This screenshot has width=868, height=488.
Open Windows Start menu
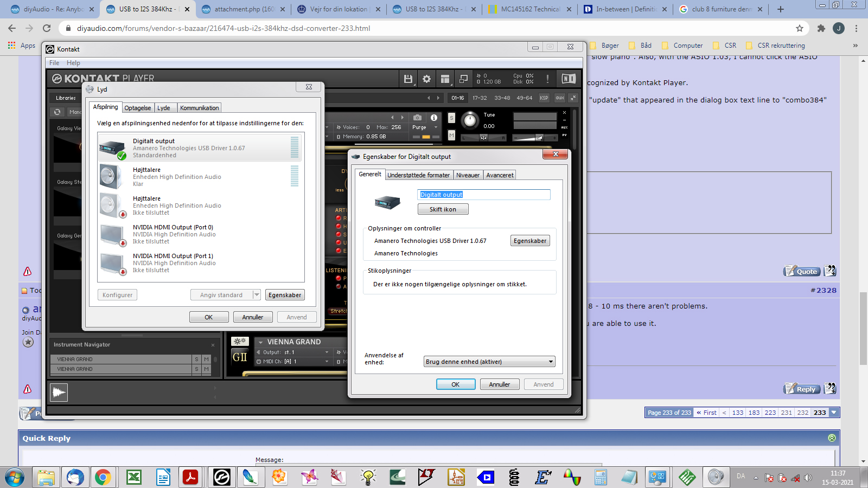[x=15, y=477]
